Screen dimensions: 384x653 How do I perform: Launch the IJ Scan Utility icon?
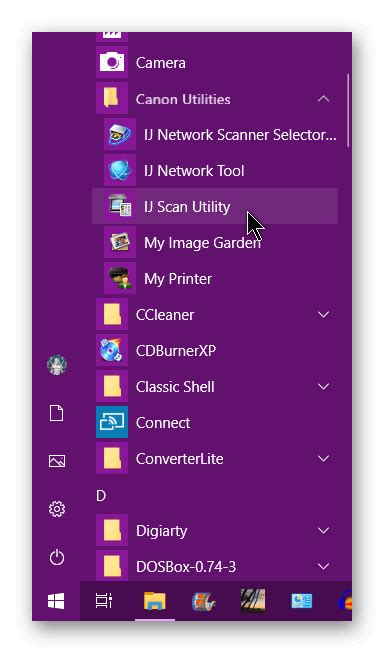click(x=120, y=207)
